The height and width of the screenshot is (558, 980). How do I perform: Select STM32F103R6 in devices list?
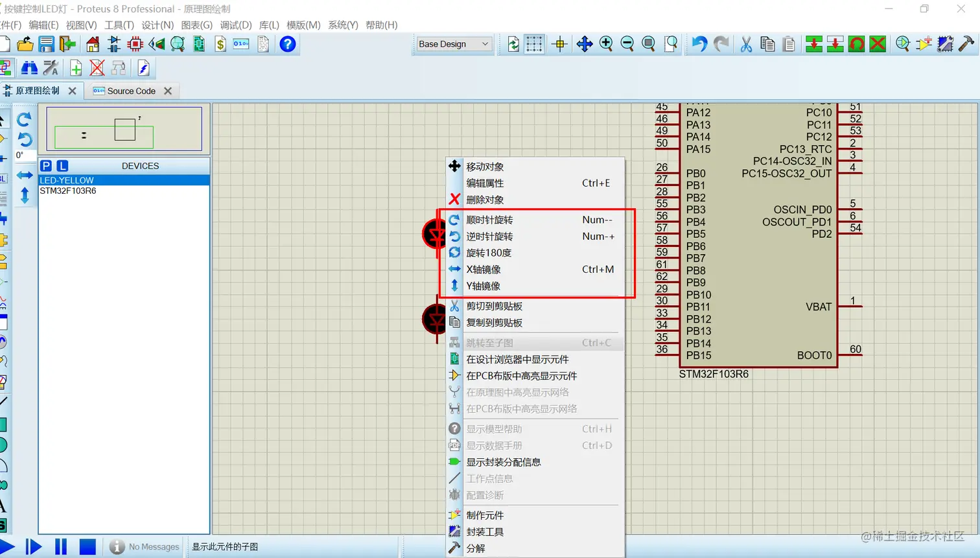[124, 191]
